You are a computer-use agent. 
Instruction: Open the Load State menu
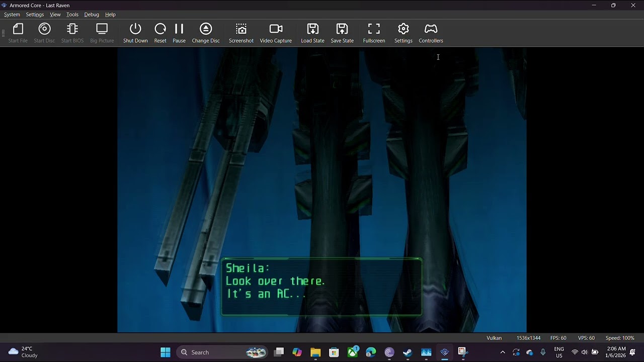click(312, 33)
